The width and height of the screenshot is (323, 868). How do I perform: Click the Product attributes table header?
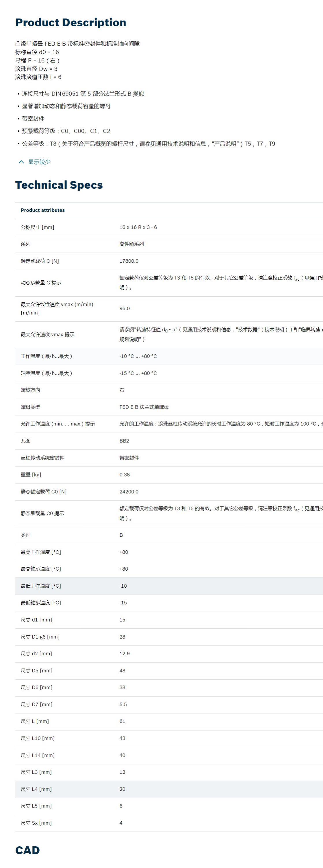[43, 210]
